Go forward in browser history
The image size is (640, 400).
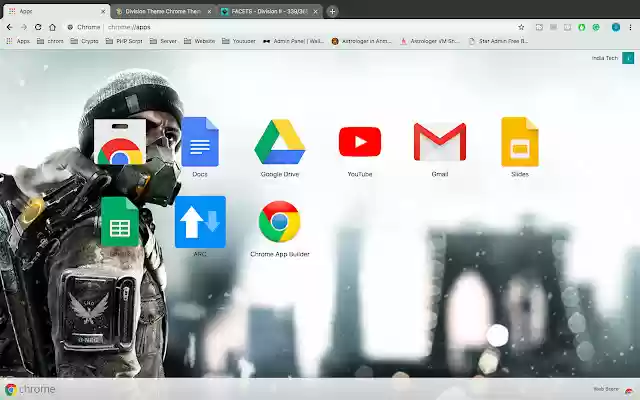tap(24, 27)
